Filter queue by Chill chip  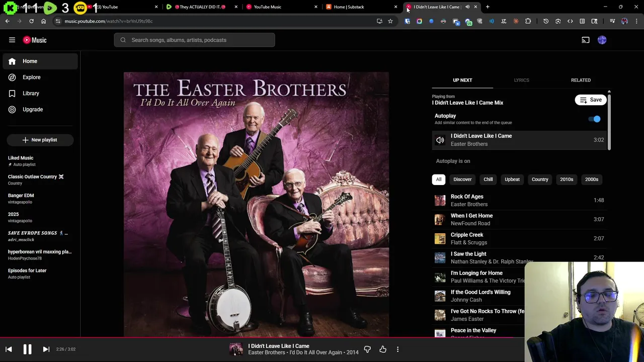point(488,179)
